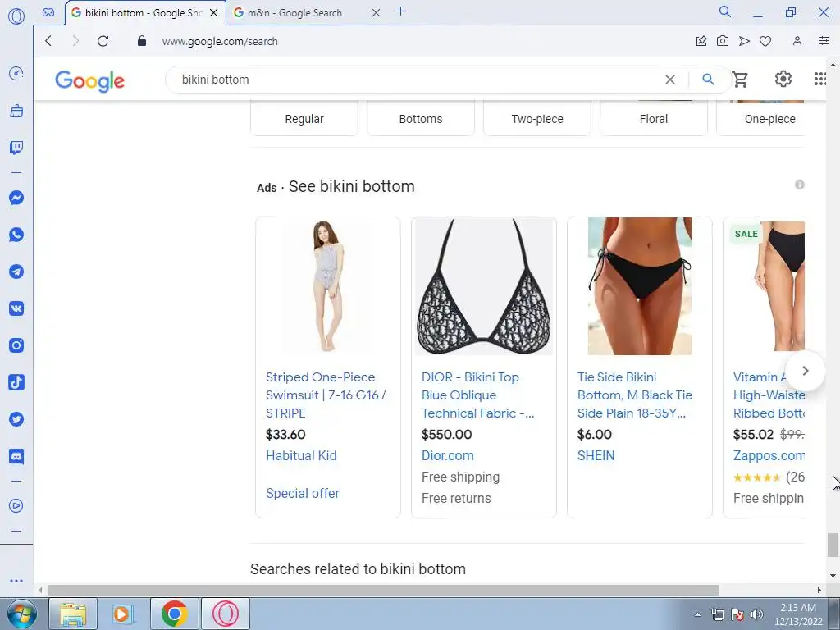Open the profile account icon
840x630 pixels.
pyautogui.click(x=797, y=41)
